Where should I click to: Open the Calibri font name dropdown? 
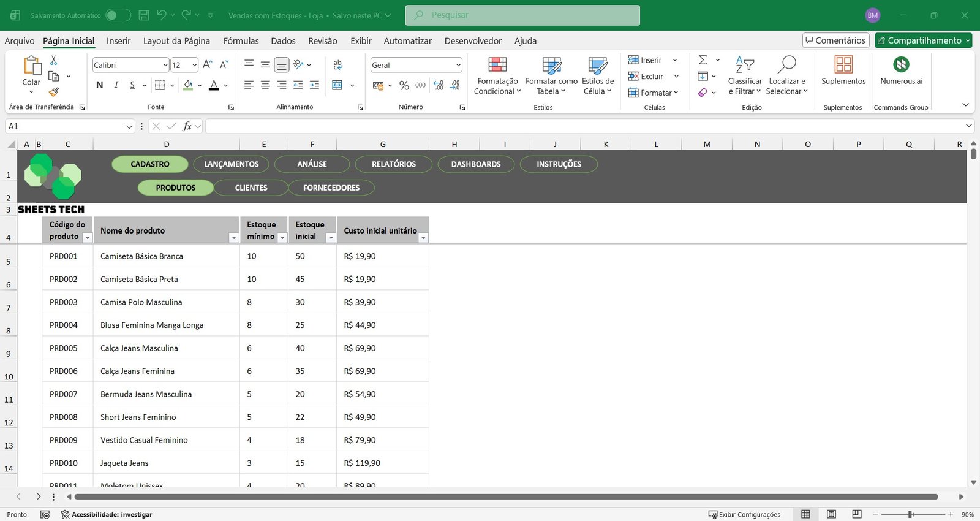(x=165, y=65)
